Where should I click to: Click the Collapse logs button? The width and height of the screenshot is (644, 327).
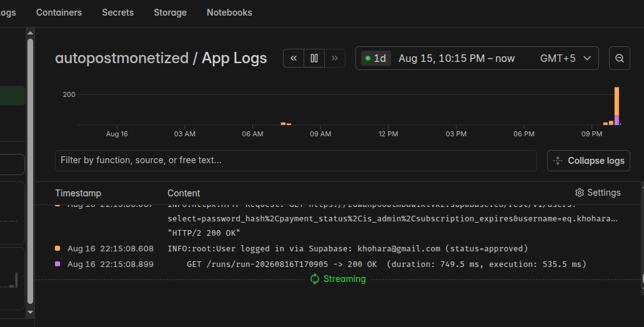point(588,161)
